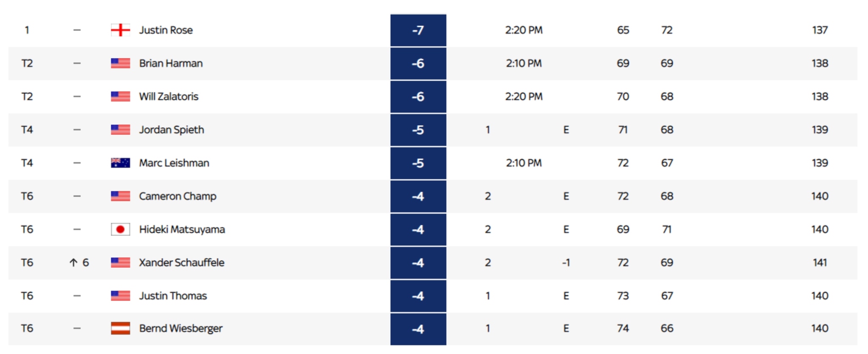Click Justin Thomas player name
The image size is (868, 354).
173,296
